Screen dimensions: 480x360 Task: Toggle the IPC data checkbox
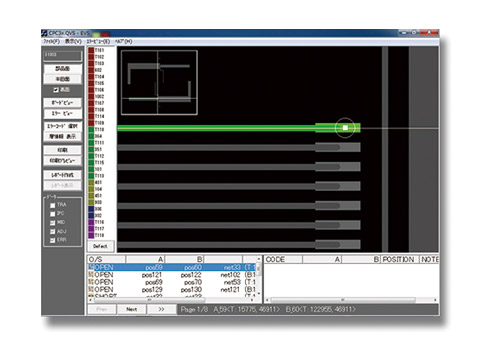[x=53, y=214]
